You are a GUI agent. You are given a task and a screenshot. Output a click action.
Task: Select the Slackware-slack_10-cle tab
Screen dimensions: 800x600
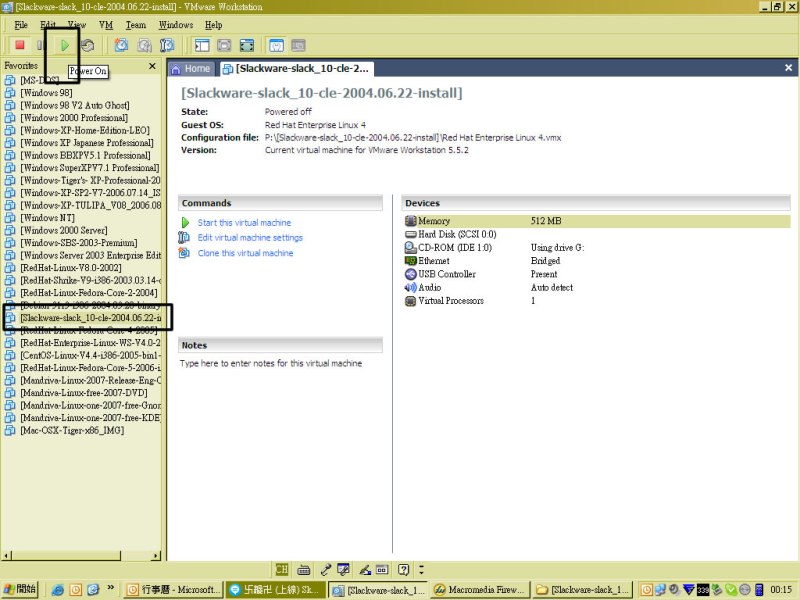[x=296, y=68]
